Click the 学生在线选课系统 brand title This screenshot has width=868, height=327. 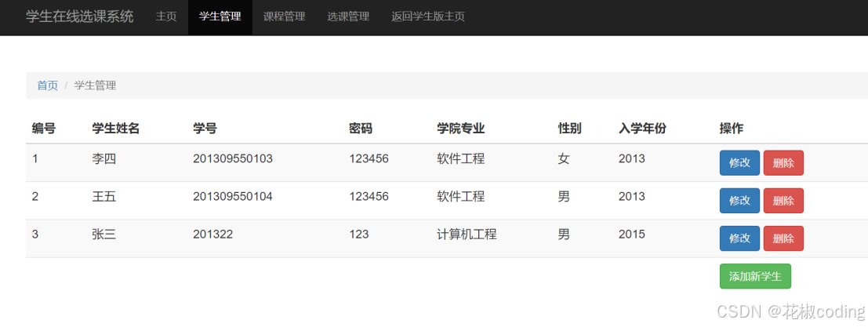(80, 16)
